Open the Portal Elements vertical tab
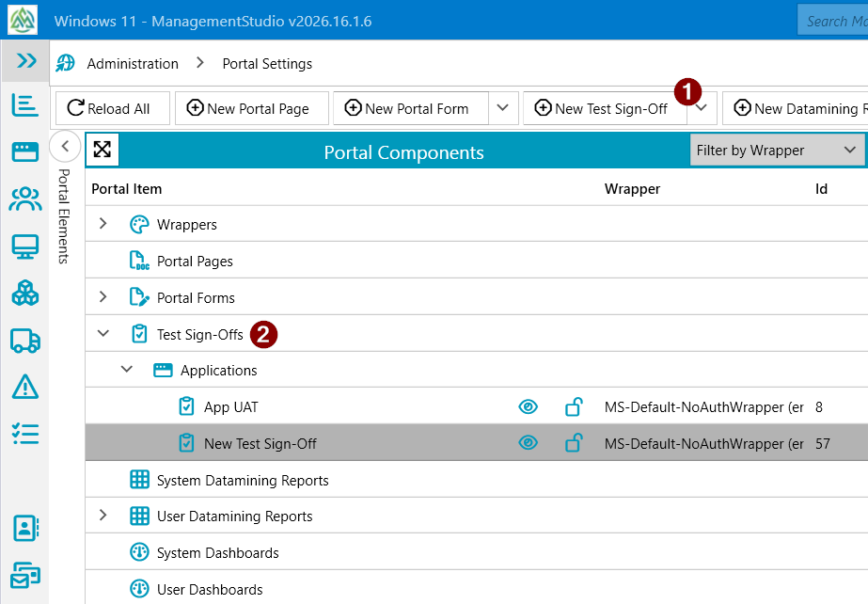This screenshot has width=868, height=604. [x=64, y=216]
